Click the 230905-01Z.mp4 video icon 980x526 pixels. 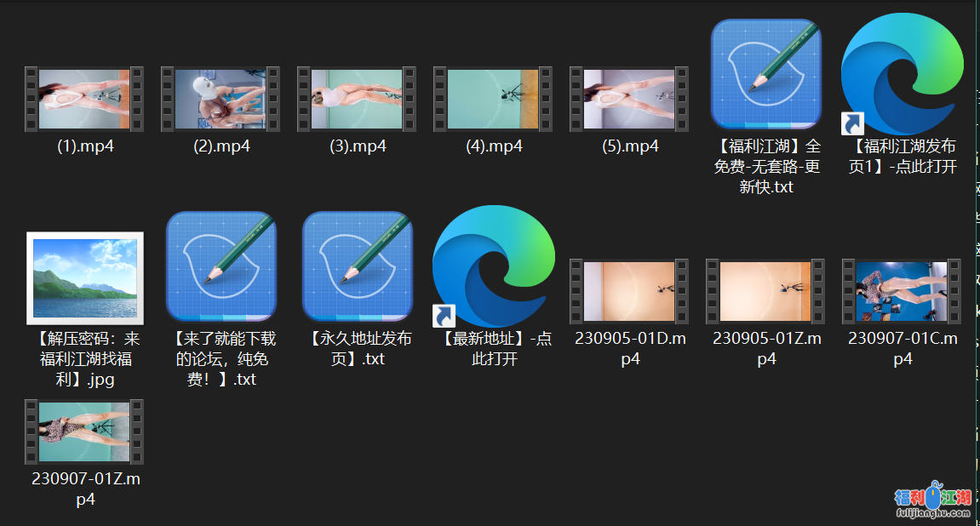pos(766,291)
